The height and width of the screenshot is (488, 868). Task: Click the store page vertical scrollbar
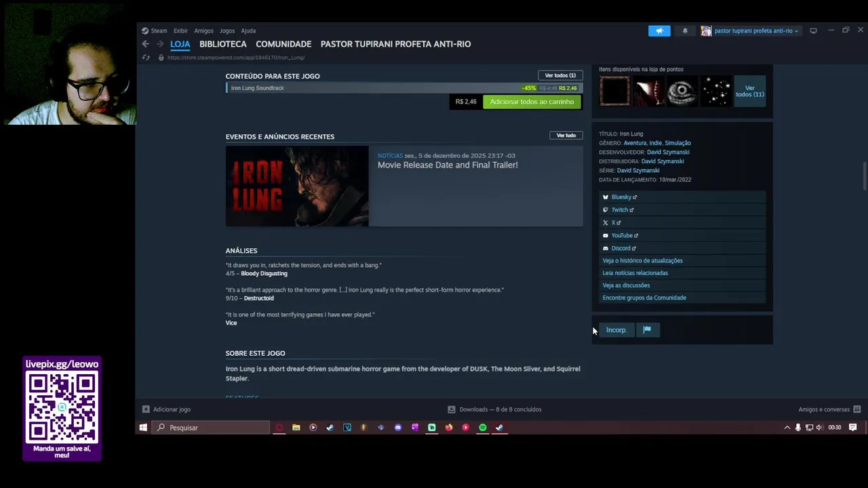click(864, 176)
